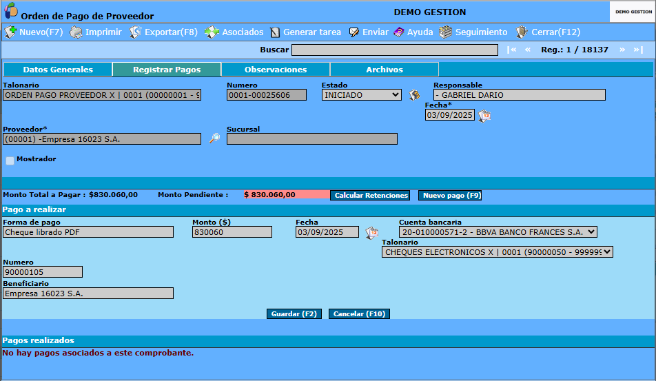
Task: Go to first record arrow
Action: click(x=511, y=50)
